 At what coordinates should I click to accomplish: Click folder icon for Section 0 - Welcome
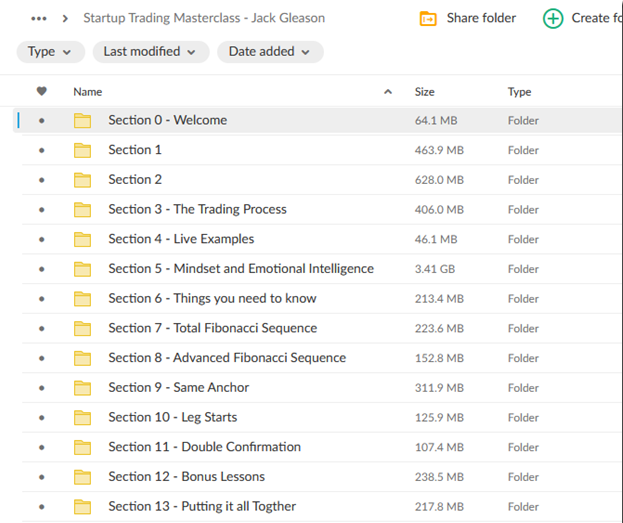(82, 121)
